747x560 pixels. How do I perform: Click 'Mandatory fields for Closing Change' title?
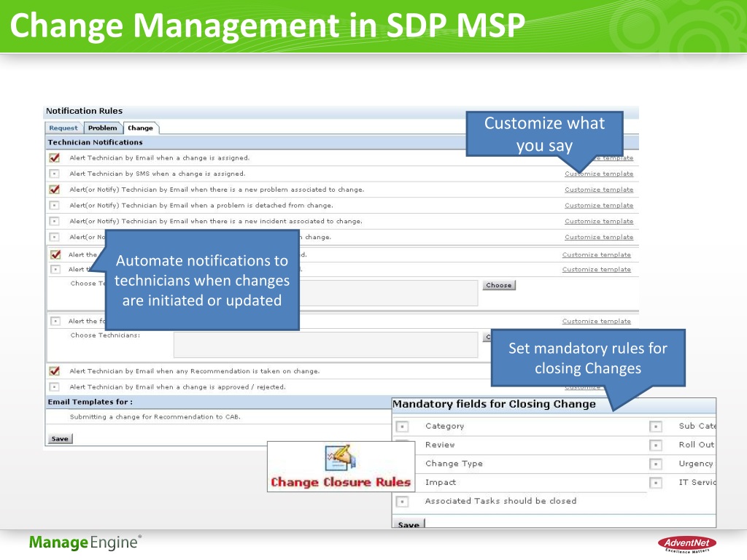494,404
